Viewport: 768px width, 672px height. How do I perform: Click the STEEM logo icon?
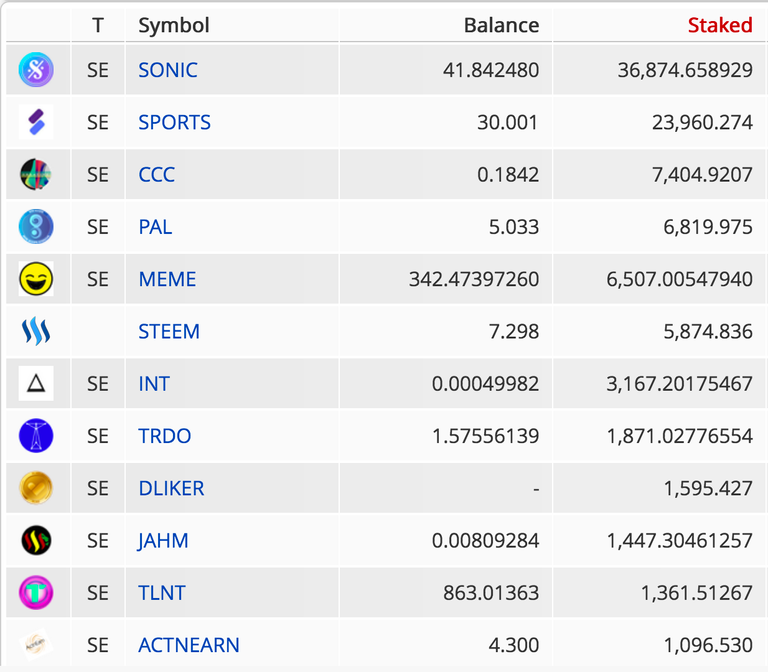[x=36, y=332]
